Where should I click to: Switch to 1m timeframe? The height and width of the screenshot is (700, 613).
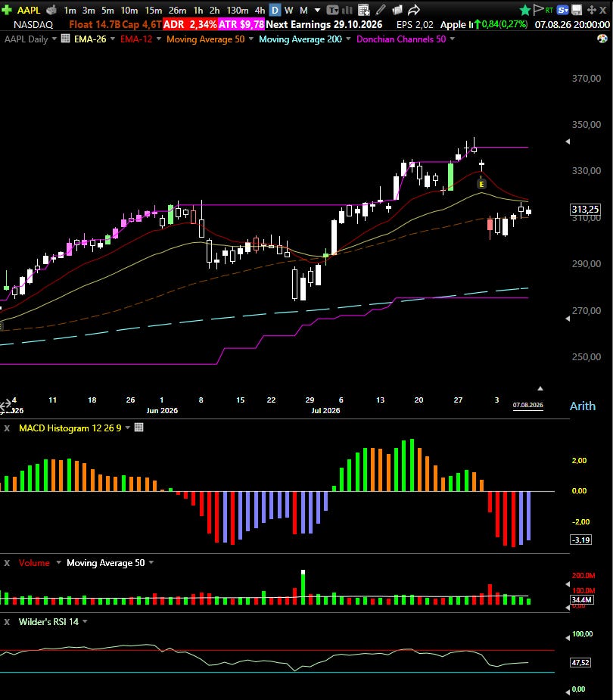point(70,10)
